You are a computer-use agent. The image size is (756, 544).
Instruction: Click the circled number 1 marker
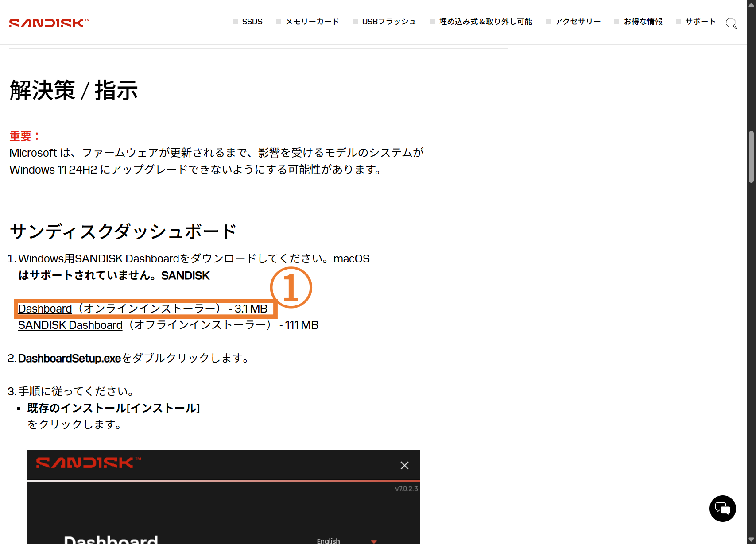(x=291, y=287)
